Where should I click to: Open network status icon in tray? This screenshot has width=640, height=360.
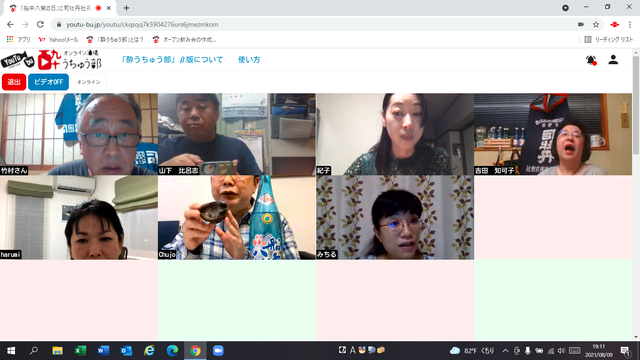[x=551, y=351]
